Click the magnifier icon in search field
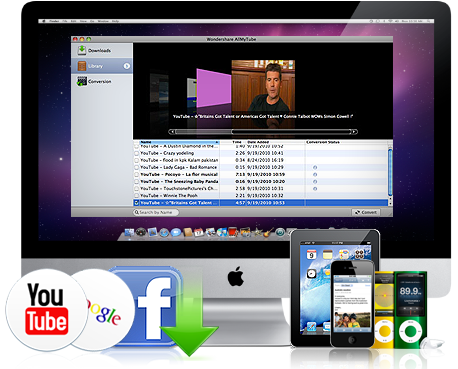458x369 pixels. (137, 212)
